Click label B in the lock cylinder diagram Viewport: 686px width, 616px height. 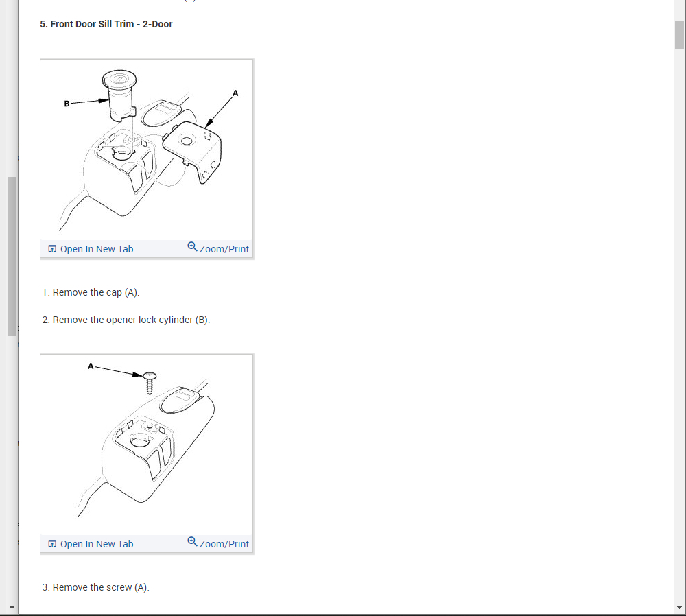point(67,104)
